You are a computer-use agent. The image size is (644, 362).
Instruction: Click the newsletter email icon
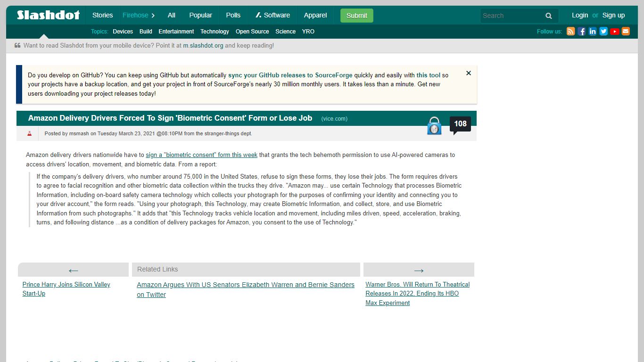[626, 32]
